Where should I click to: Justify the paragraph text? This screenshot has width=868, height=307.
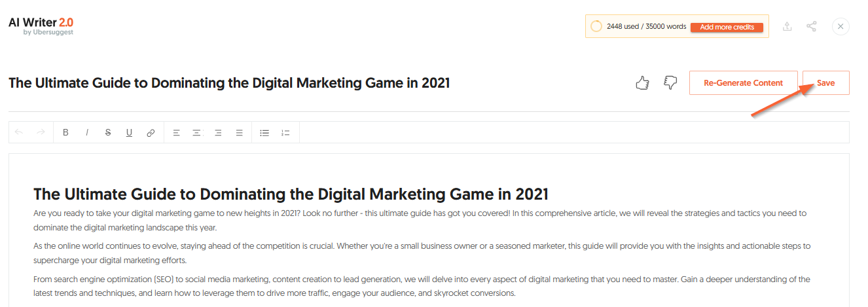pos(240,132)
